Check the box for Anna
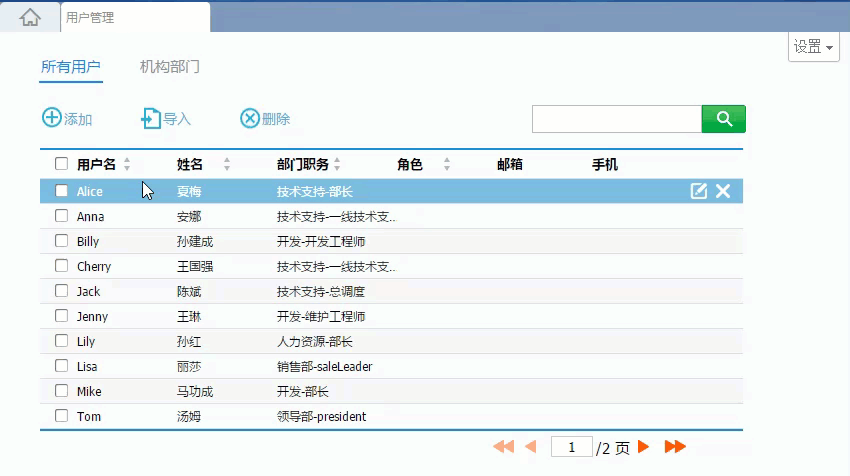The height and width of the screenshot is (476, 850). pos(61,216)
